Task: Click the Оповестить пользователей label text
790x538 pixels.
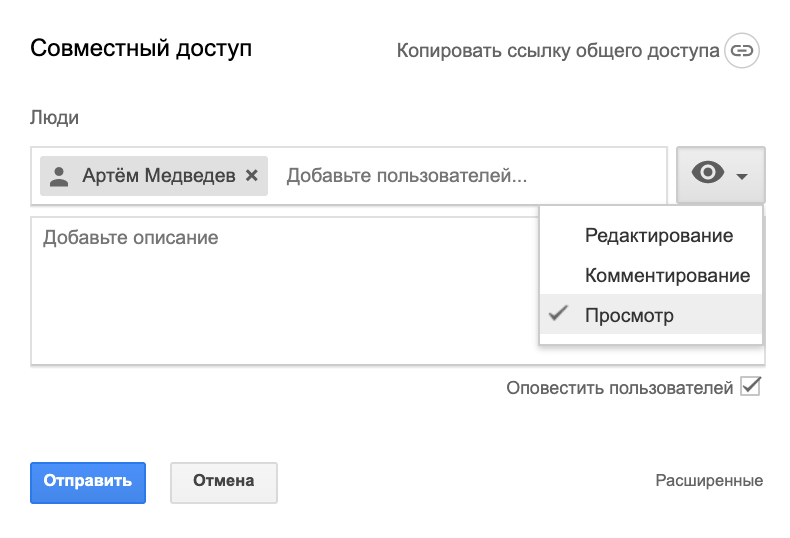Action: click(x=619, y=388)
